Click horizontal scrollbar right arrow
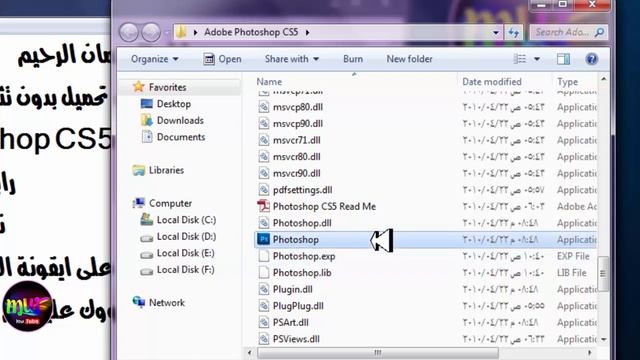Screen dimensions: 640x360 589,352
